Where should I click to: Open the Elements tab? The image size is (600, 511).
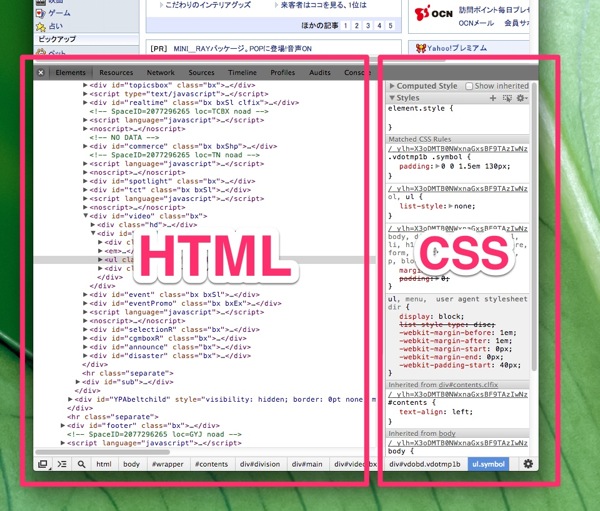click(x=70, y=72)
